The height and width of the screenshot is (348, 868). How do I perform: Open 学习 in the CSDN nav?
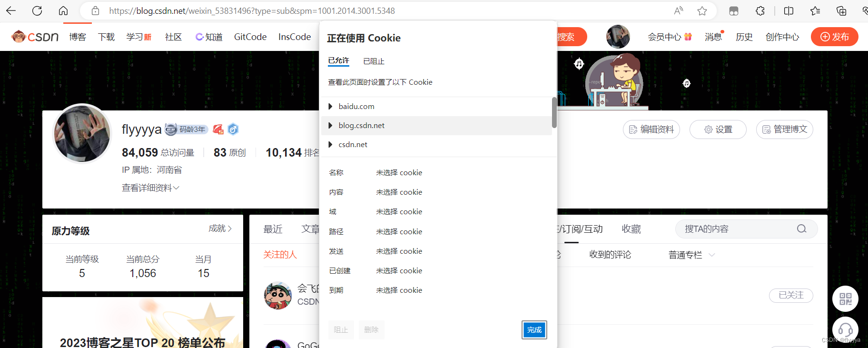pos(139,37)
